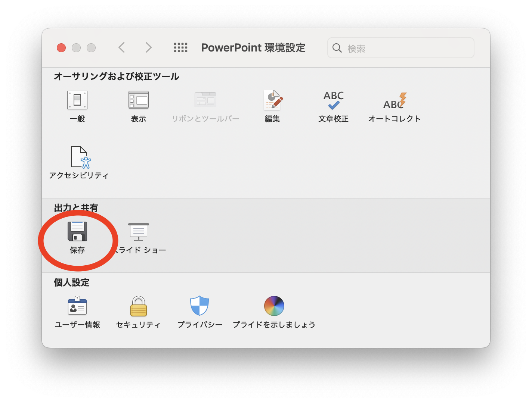
Task: Click the リボンとツールバー icon
Action: click(x=205, y=100)
